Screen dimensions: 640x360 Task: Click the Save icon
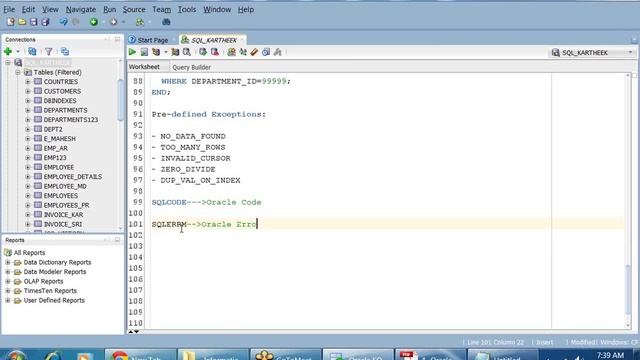point(33,22)
